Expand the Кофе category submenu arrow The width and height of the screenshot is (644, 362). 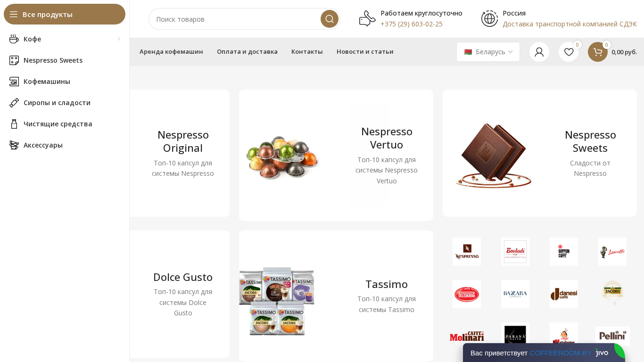point(119,39)
